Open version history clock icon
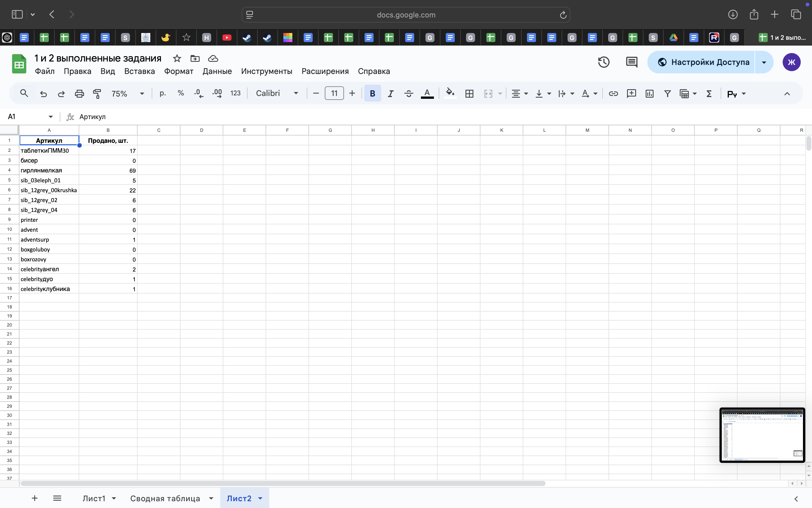The width and height of the screenshot is (812, 508). pos(603,62)
